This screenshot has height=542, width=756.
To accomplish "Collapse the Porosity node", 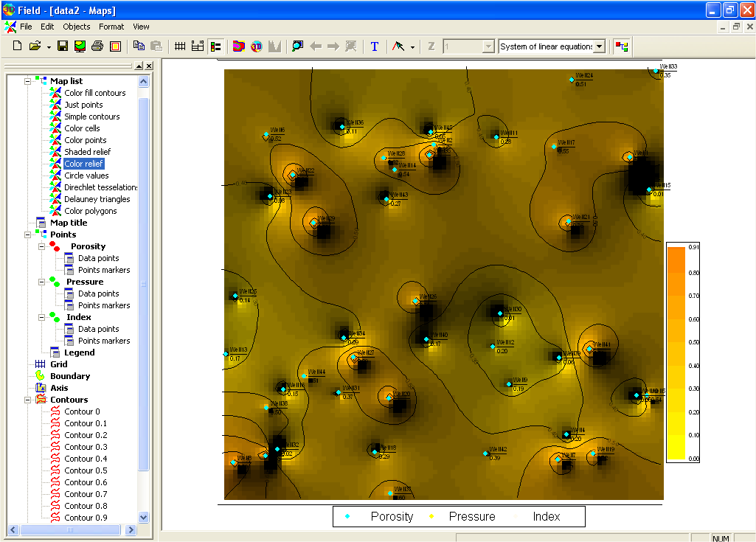I will click(x=41, y=246).
